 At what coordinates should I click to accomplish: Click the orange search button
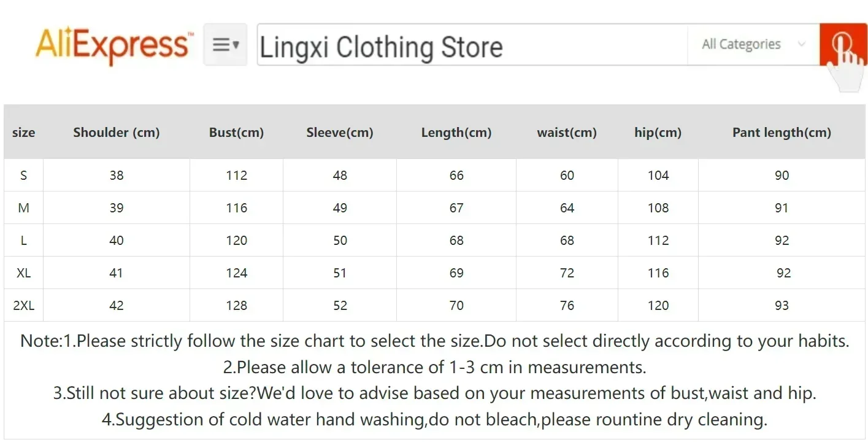pyautogui.click(x=843, y=44)
